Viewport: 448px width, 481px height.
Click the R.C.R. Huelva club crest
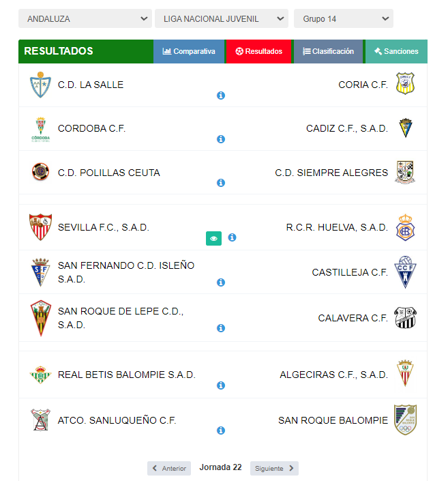[405, 227]
